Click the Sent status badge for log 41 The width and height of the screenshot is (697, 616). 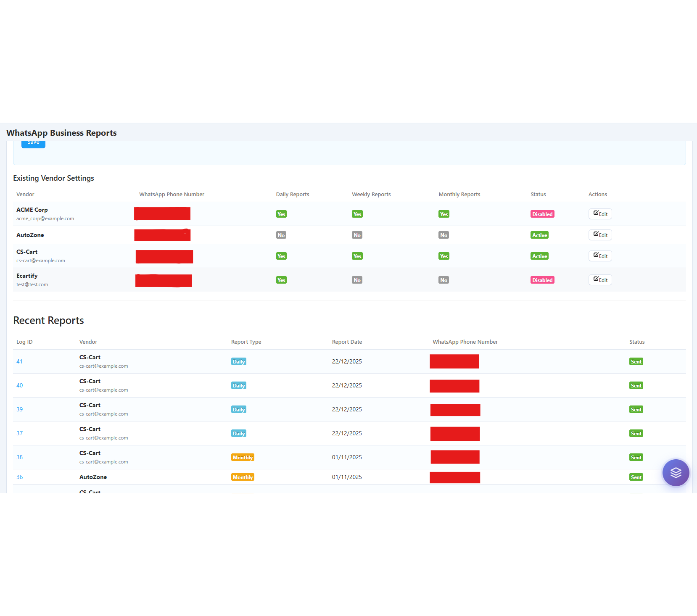(636, 362)
